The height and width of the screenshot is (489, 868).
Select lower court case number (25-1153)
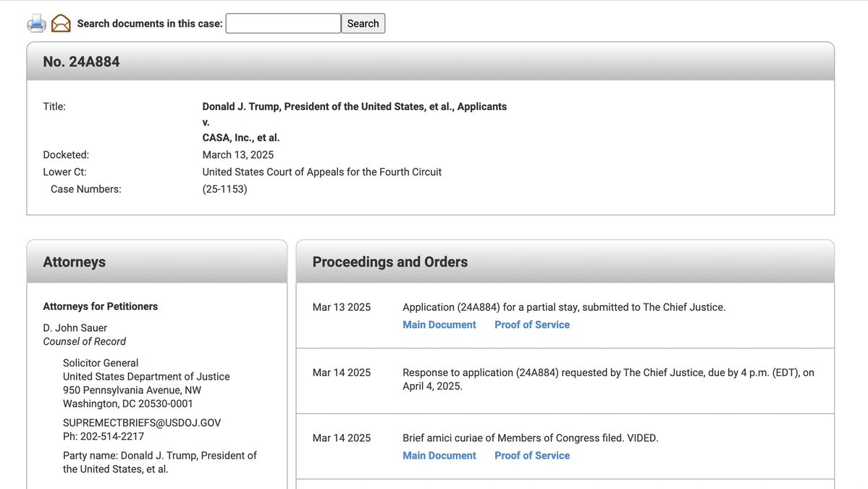[x=224, y=189]
